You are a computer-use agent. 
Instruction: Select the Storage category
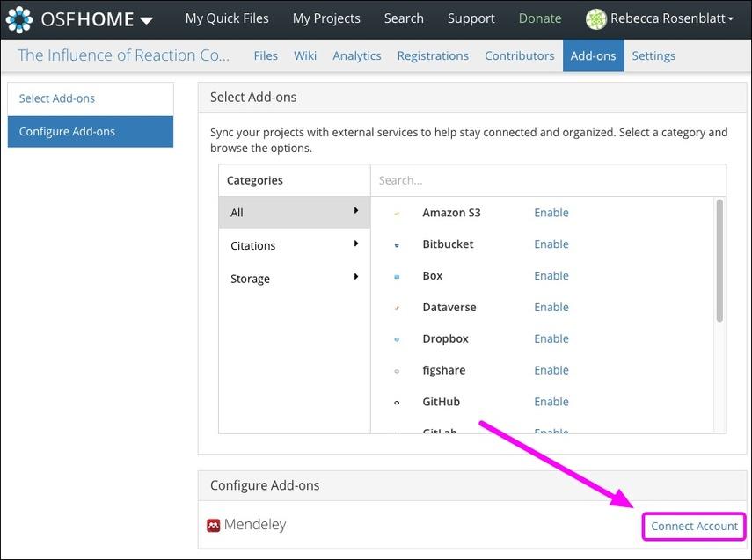(x=295, y=278)
